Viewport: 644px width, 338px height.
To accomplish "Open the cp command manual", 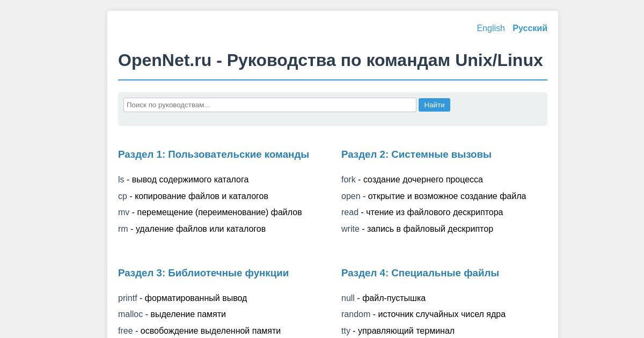I will (122, 196).
